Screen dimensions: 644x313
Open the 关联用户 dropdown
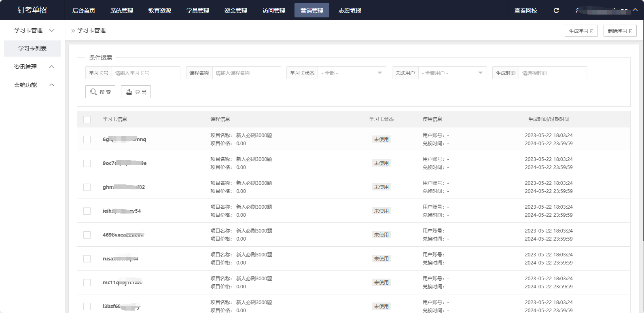[452, 73]
